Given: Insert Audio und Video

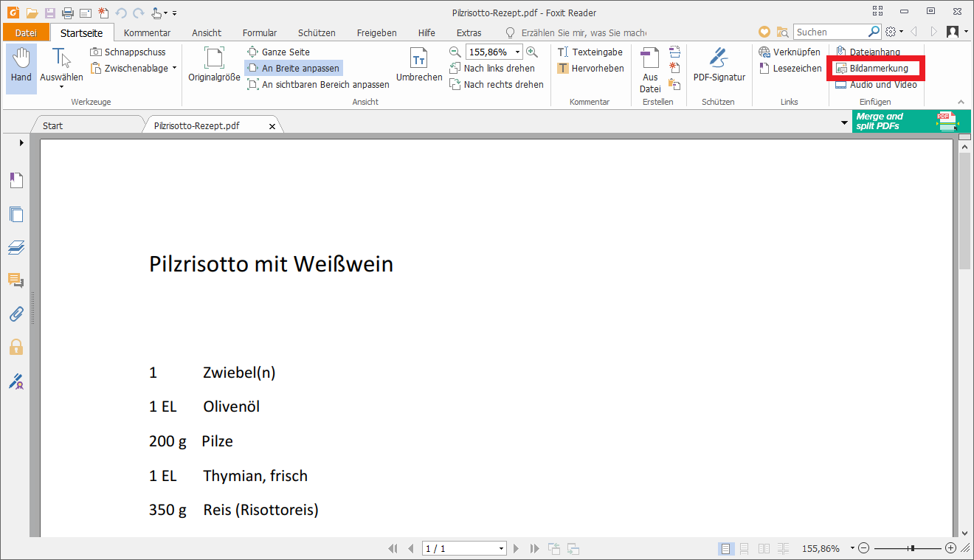Looking at the screenshot, I should (876, 85).
